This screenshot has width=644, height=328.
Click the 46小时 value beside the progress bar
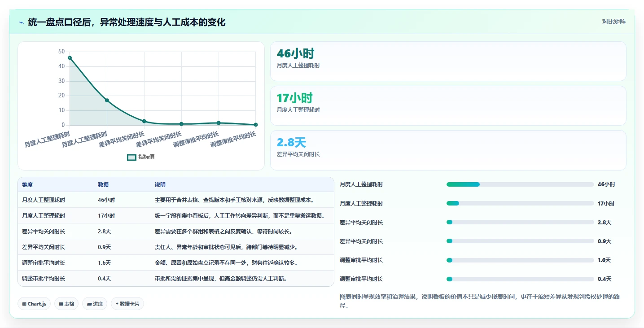pos(606,184)
